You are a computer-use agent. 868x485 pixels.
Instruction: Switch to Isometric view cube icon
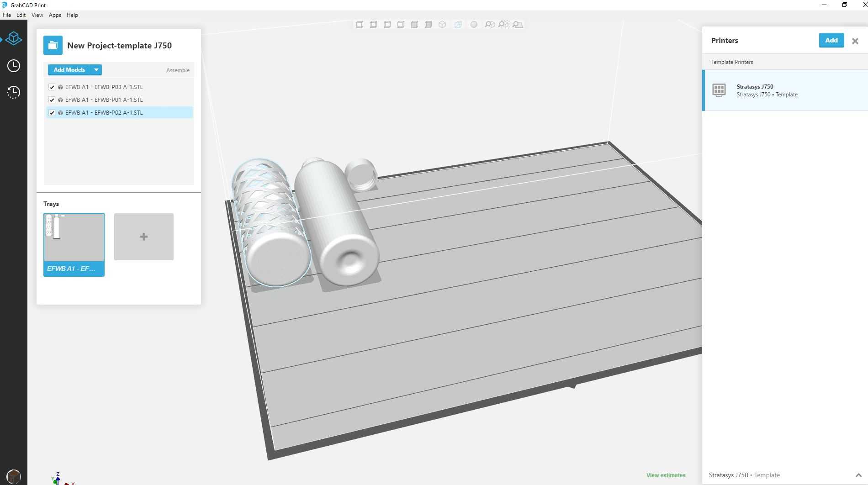442,25
